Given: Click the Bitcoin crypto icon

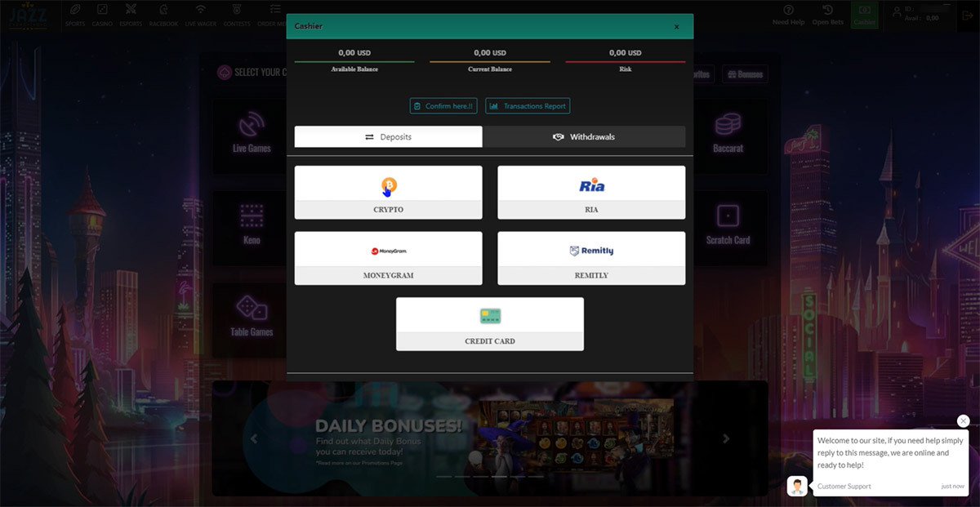Looking at the screenshot, I should coord(389,186).
